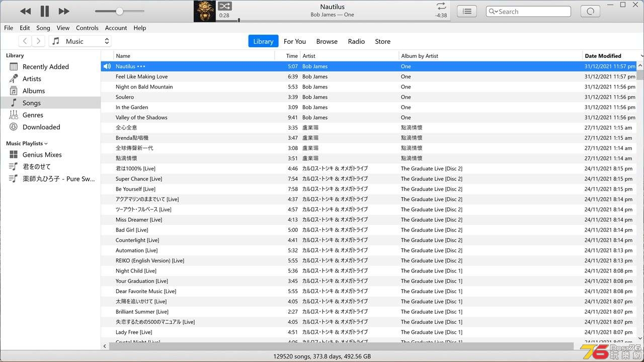Switch to the Library tab
The height and width of the screenshot is (362, 644).
click(263, 41)
